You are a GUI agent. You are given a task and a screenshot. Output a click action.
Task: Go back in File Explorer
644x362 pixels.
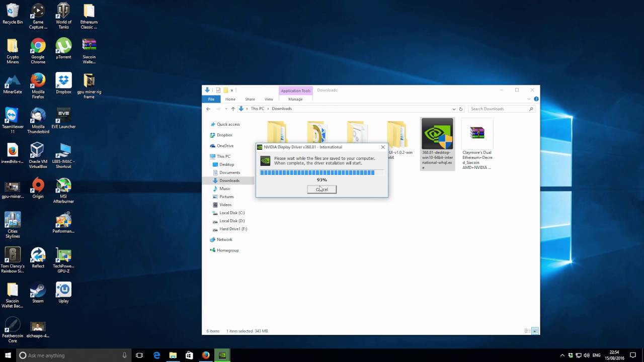point(208,109)
